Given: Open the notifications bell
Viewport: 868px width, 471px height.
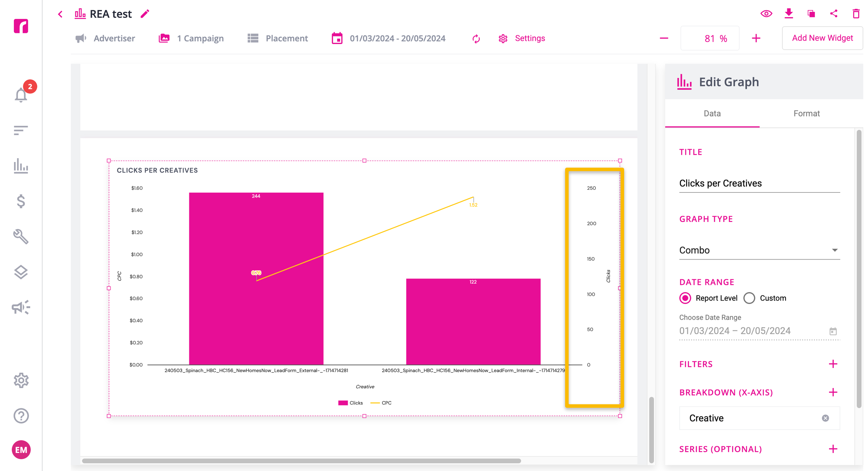Looking at the screenshot, I should click(21, 95).
